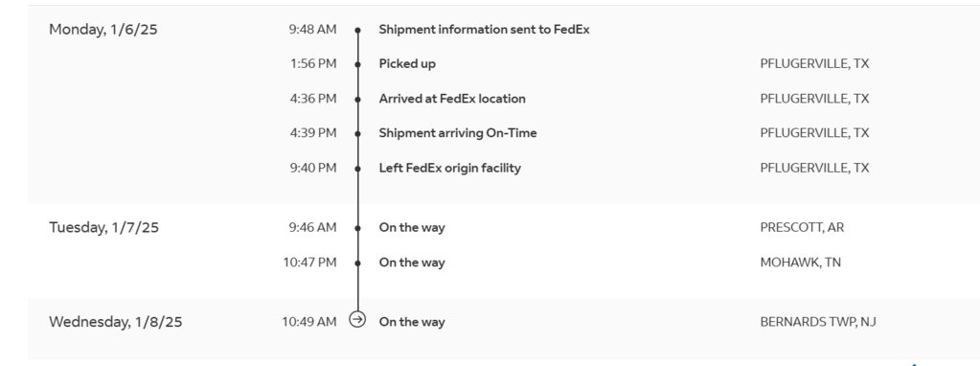Viewport: 980px width, 366px height.
Task: Click the Mohawk, TN timeline dot
Action: point(357,263)
